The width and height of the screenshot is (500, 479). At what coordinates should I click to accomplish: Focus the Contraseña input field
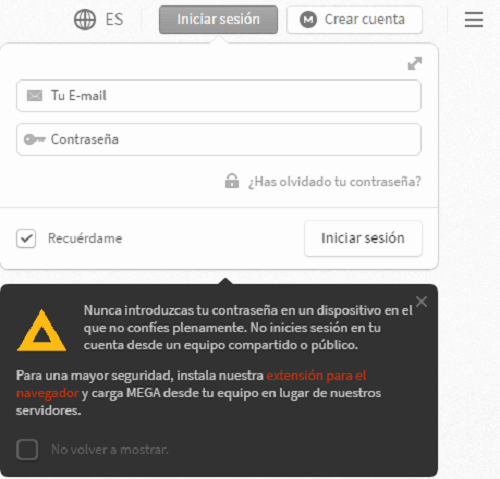point(219,139)
